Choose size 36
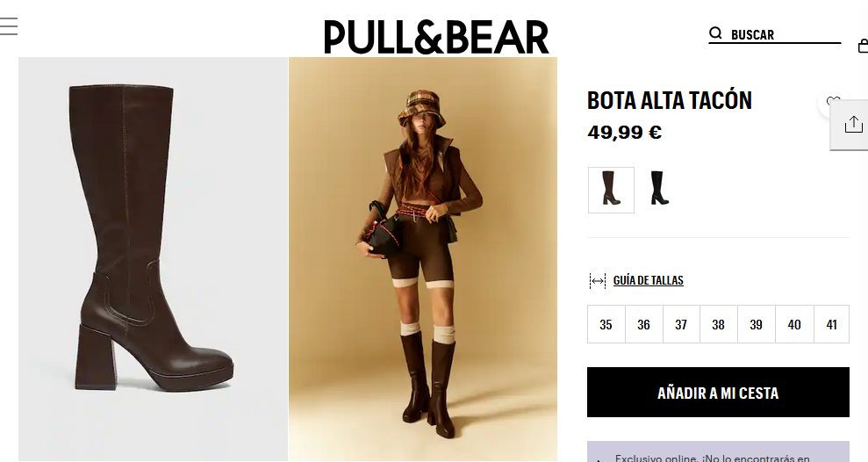868x462 pixels. 644,325
